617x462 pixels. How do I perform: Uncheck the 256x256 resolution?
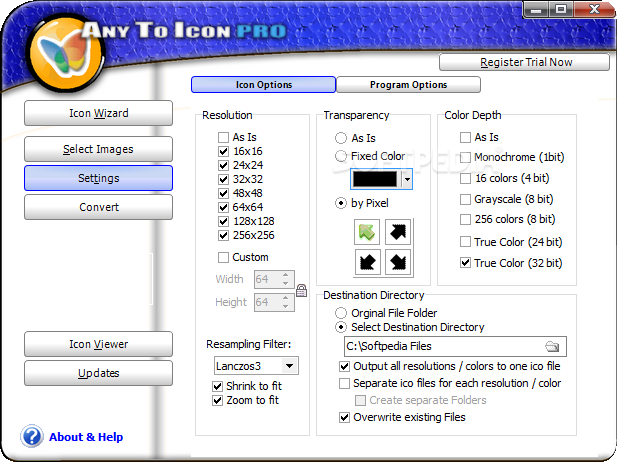pos(223,235)
